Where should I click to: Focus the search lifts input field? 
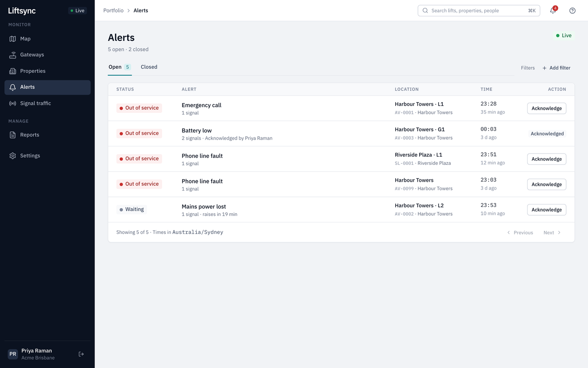479,11
